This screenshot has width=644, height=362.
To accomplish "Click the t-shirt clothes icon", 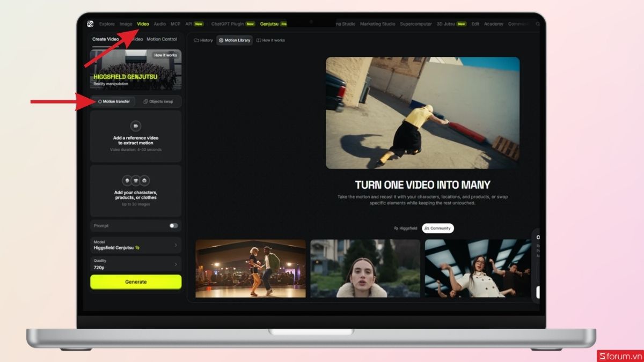I will [x=136, y=181].
